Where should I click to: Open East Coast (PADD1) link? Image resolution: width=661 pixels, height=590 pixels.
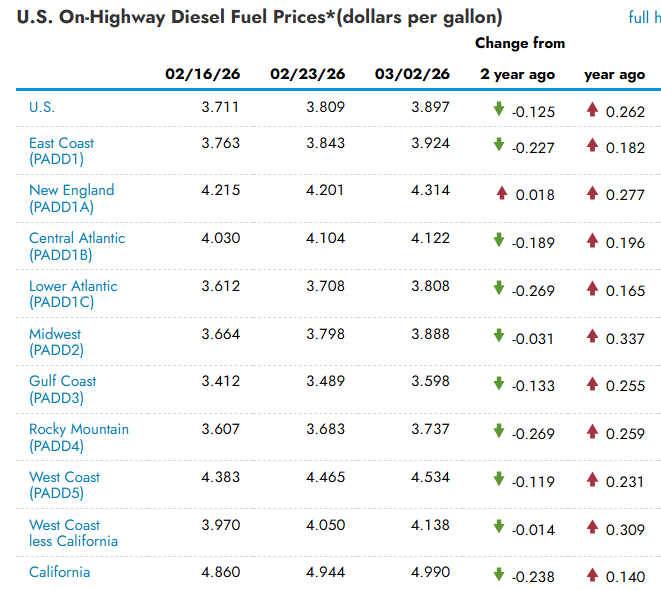61,151
